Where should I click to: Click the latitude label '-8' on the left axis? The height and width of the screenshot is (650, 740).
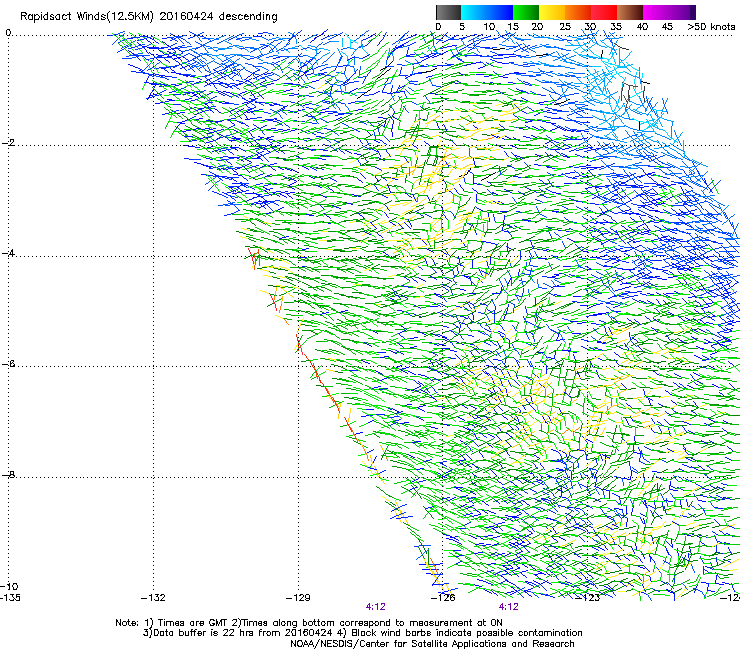coord(9,474)
